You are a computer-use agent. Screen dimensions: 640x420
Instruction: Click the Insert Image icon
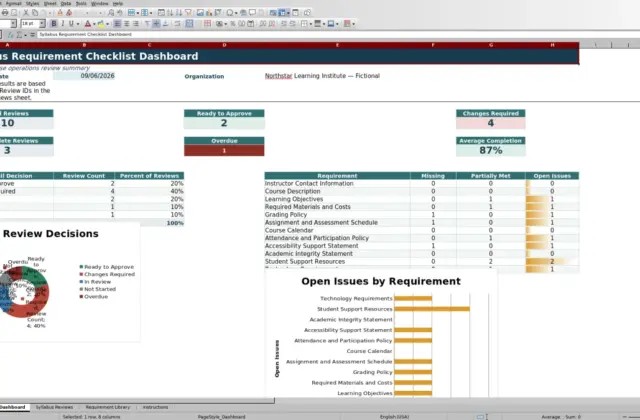pos(200,13)
